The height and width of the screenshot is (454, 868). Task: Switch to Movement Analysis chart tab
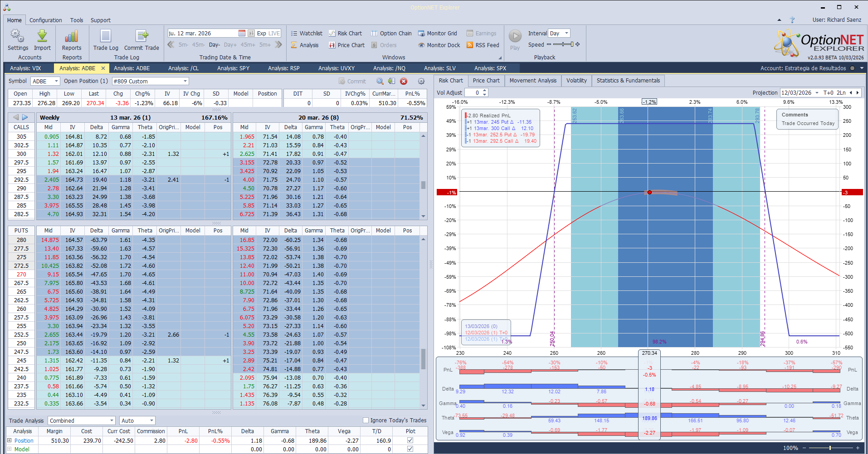pos(533,81)
